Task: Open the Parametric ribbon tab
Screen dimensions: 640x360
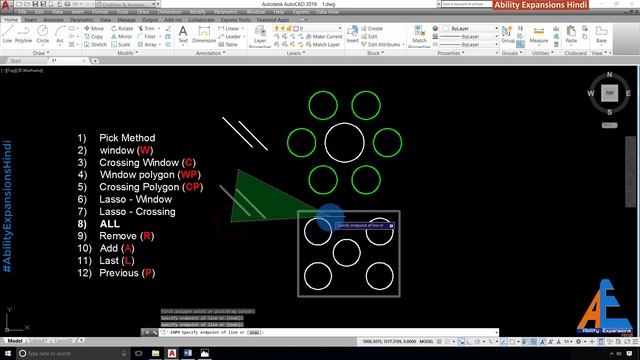Action: (82, 20)
